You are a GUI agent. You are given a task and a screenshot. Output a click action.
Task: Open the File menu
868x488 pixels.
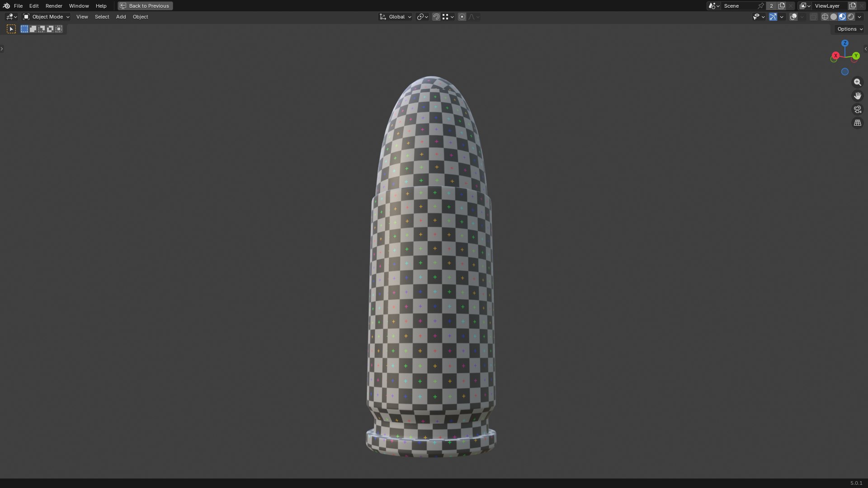pyautogui.click(x=18, y=6)
